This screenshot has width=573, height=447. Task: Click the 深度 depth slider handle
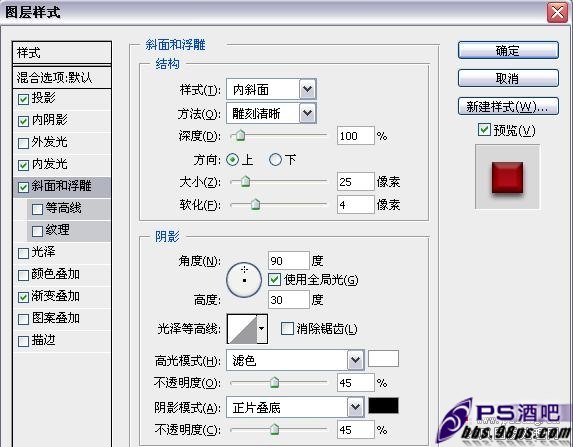(240, 135)
